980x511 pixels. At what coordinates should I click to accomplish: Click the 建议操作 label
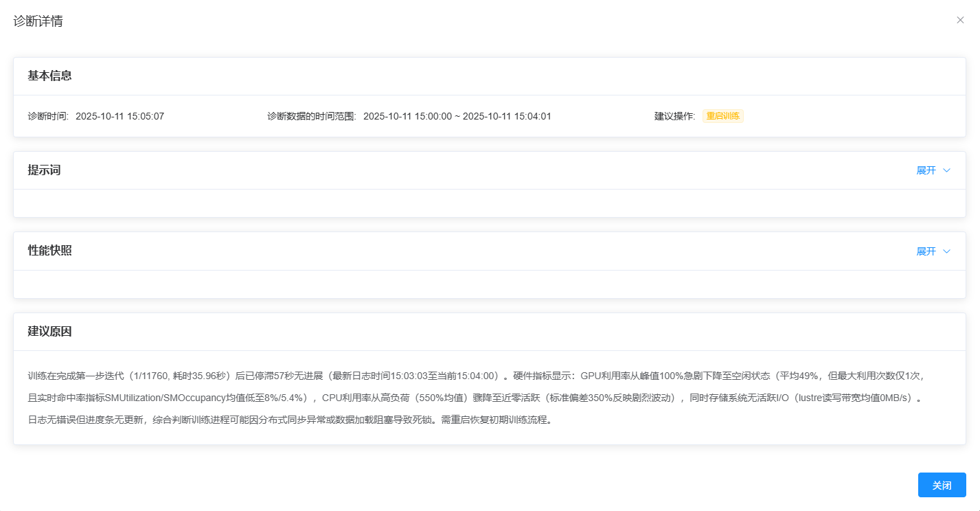[x=674, y=116]
